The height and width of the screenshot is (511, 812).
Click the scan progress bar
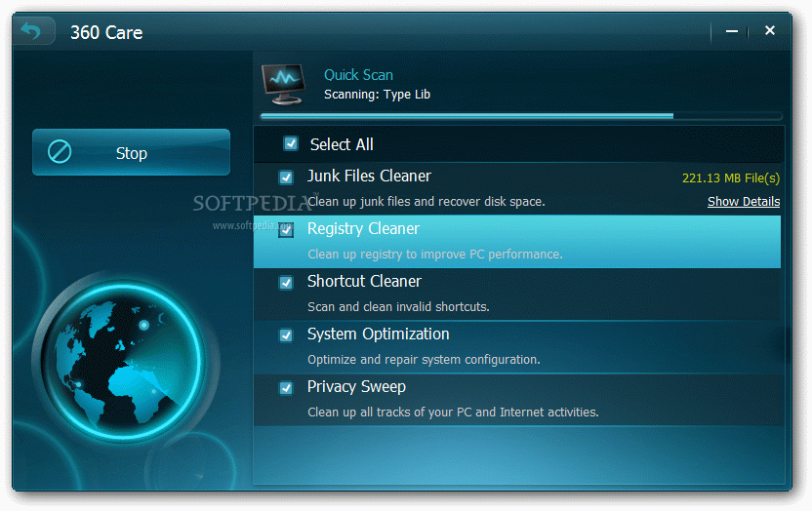point(521,116)
